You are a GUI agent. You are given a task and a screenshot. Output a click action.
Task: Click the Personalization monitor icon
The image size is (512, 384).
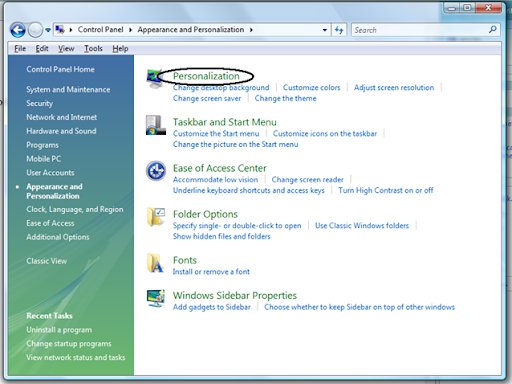pyautogui.click(x=154, y=78)
